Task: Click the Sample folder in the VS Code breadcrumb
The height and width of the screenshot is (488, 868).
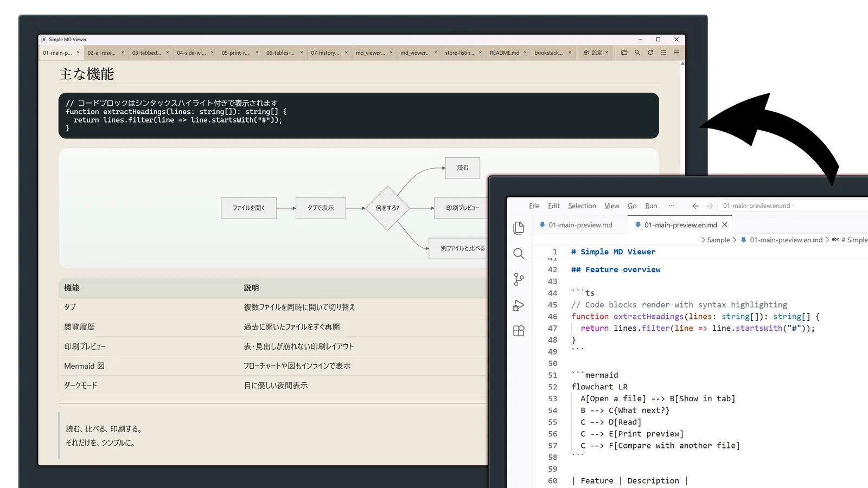Action: pos(718,240)
